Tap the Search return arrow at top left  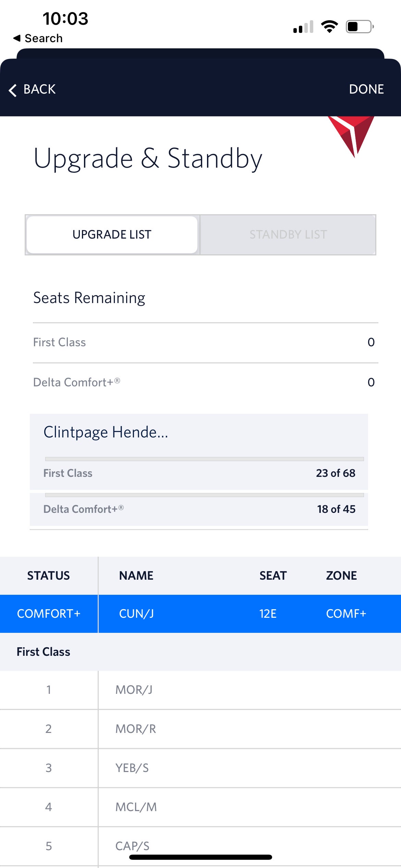click(38, 38)
